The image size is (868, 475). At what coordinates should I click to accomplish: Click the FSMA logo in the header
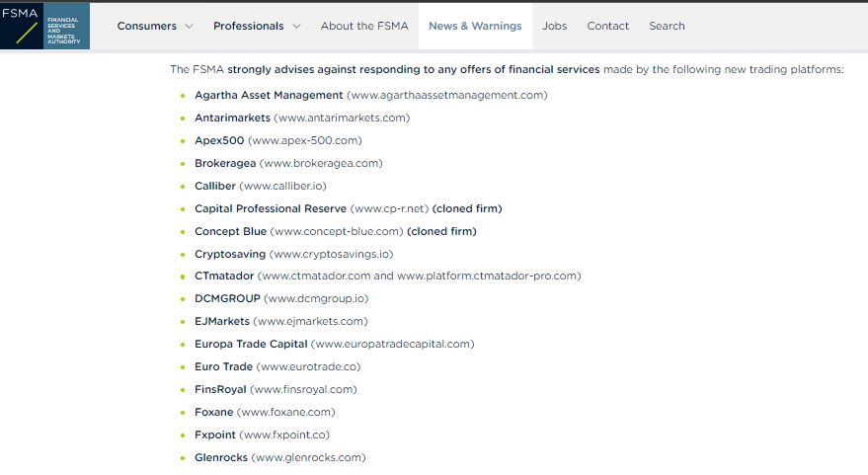(44, 26)
